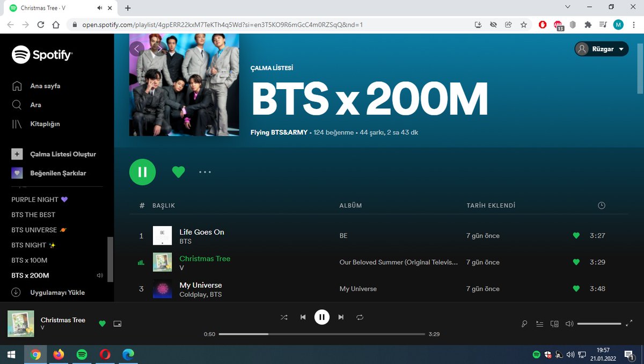Open Flying BTS&ARMY profile link

coord(279,132)
